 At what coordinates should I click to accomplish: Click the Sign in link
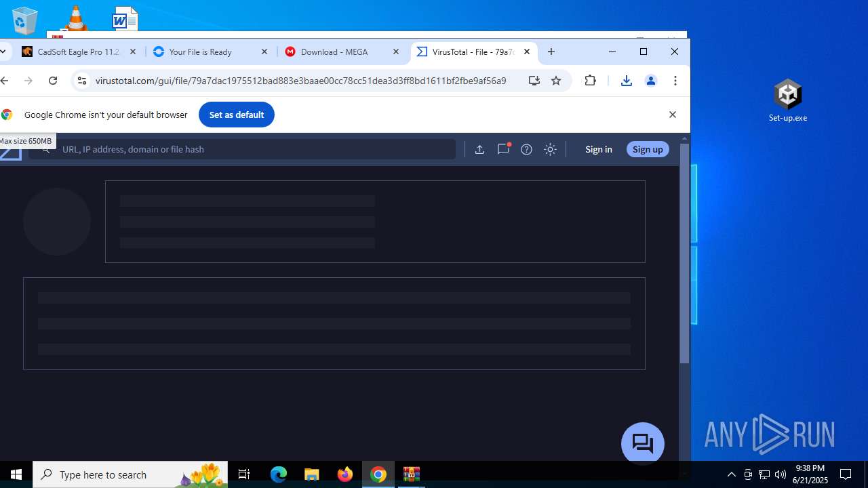[x=599, y=149]
